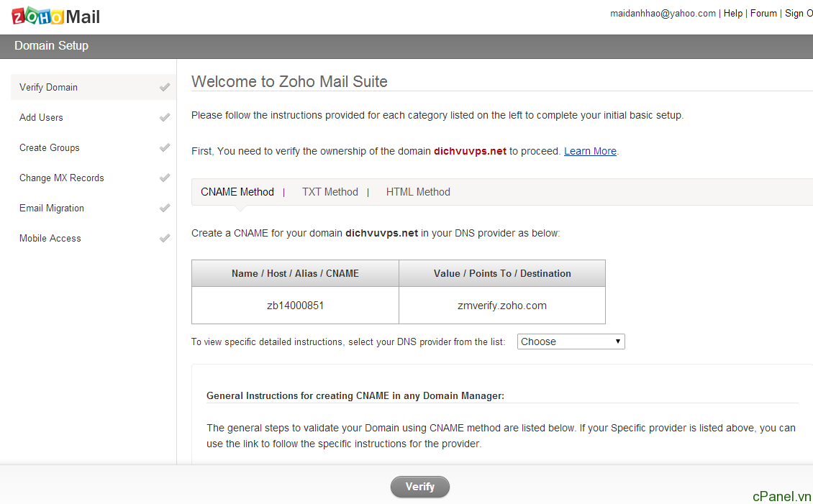Screen dimensions: 813x504
Task: Open Email Migration in sidebar
Action: click(52, 209)
